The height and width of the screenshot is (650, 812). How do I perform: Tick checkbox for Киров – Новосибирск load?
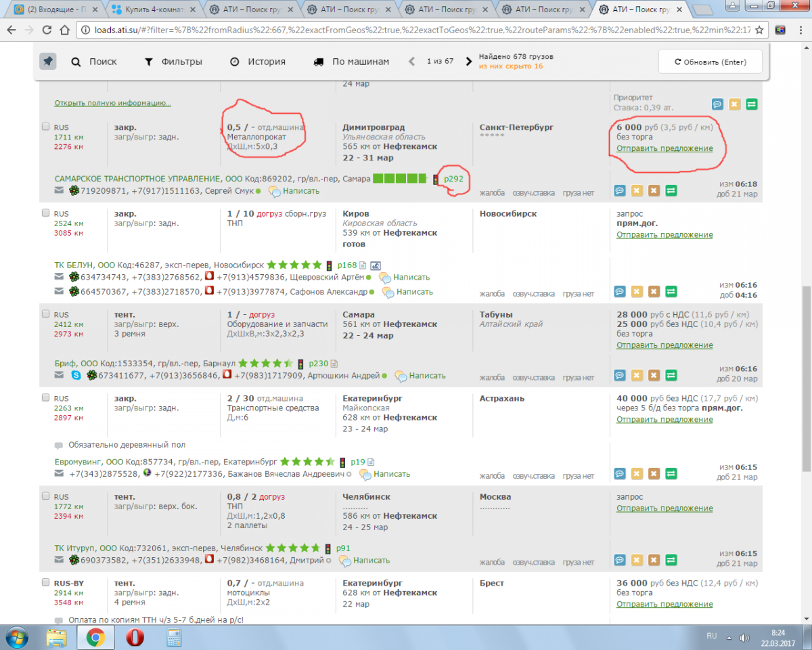[45, 213]
